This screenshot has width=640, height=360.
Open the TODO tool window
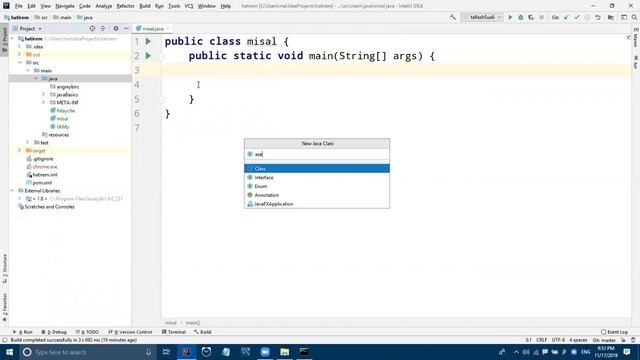(87, 332)
